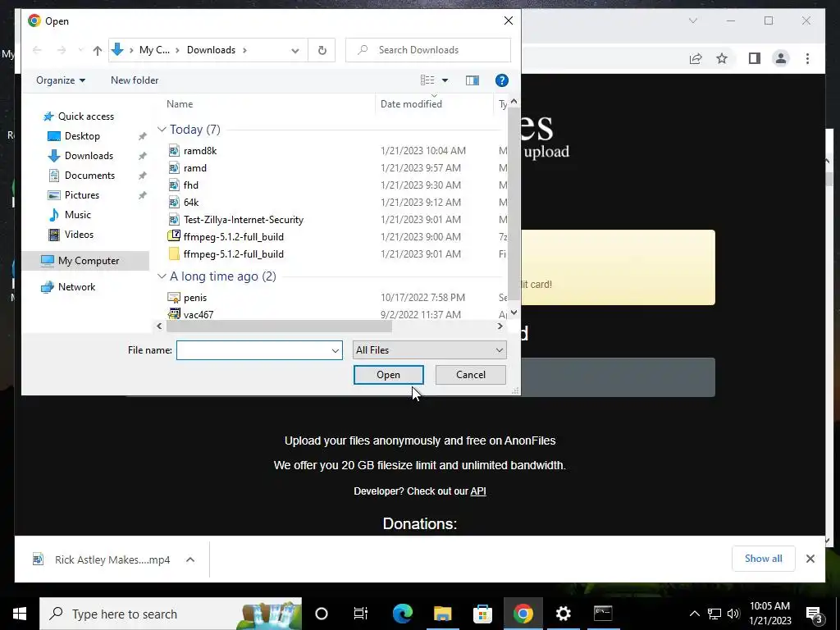Screen dimensions: 840x630
Task: Click the change view layout icon
Action: [x=427, y=80]
